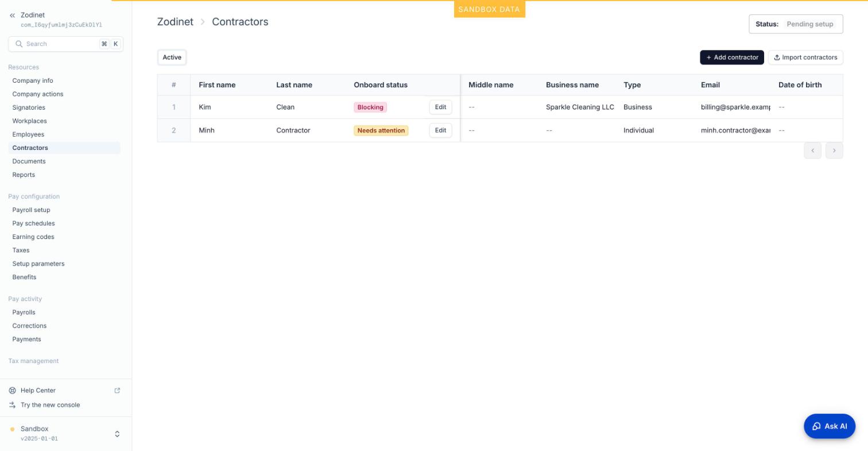Go to Pay schedules
This screenshot has width=868, height=451.
33,223
